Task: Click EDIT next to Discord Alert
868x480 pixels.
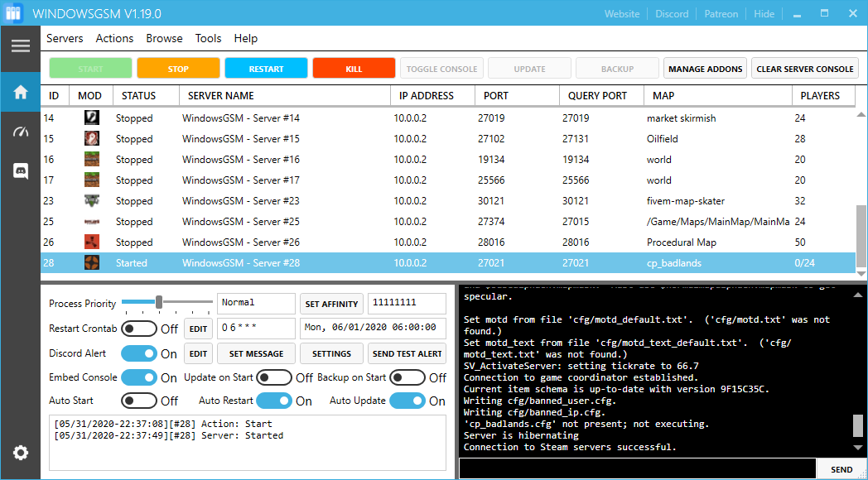Action: (x=198, y=353)
